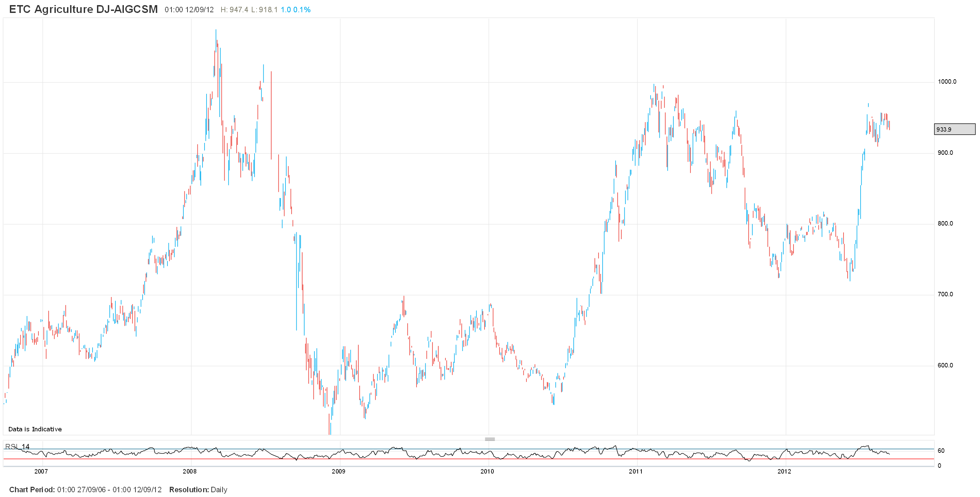980x497 pixels.
Task: Click the Resolution Daily text
Action: tap(198, 490)
